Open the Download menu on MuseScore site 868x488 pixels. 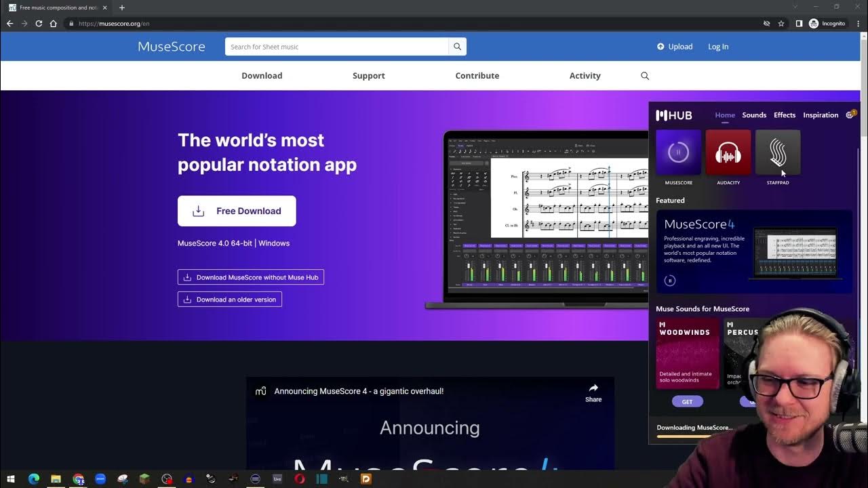(x=262, y=76)
